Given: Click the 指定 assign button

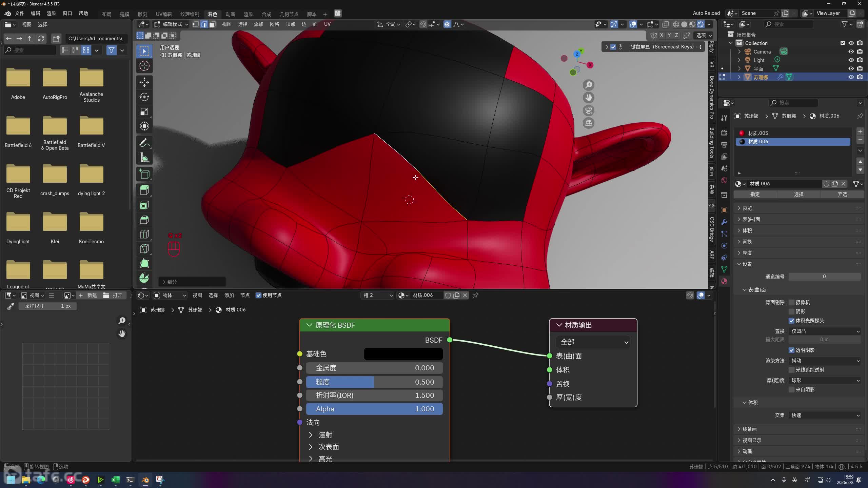Looking at the screenshot, I should click(755, 194).
